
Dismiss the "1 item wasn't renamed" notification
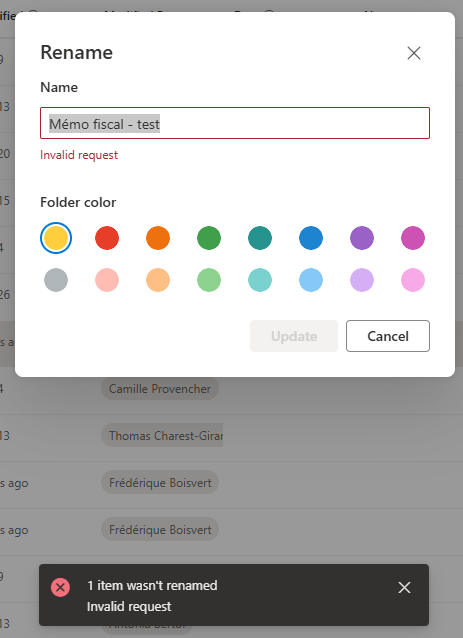coord(404,587)
